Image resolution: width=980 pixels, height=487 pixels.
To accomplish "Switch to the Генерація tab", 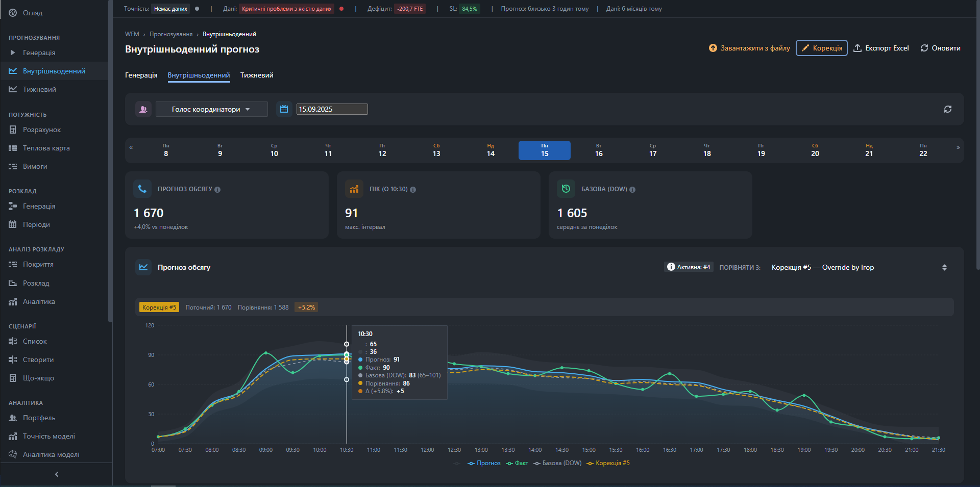I will (141, 75).
